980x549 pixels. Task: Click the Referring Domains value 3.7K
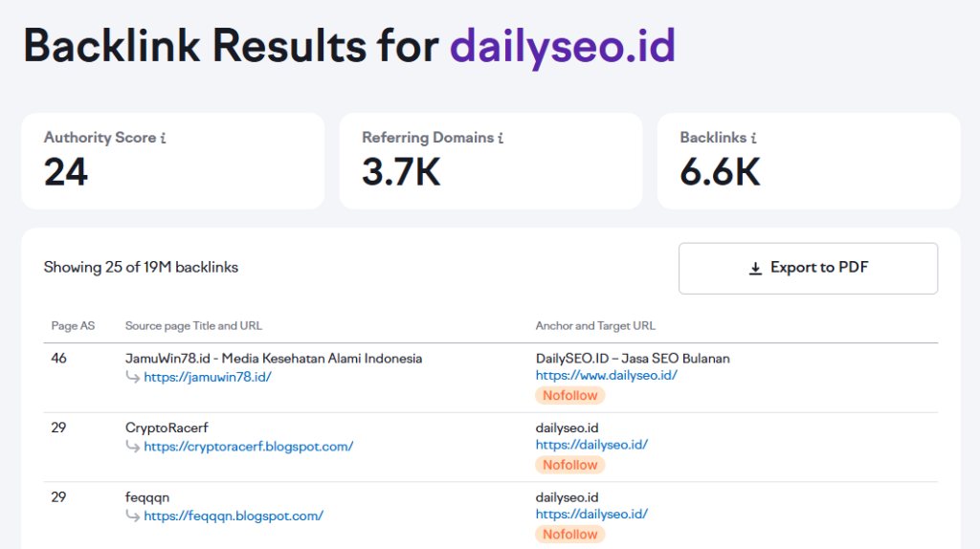[401, 172]
